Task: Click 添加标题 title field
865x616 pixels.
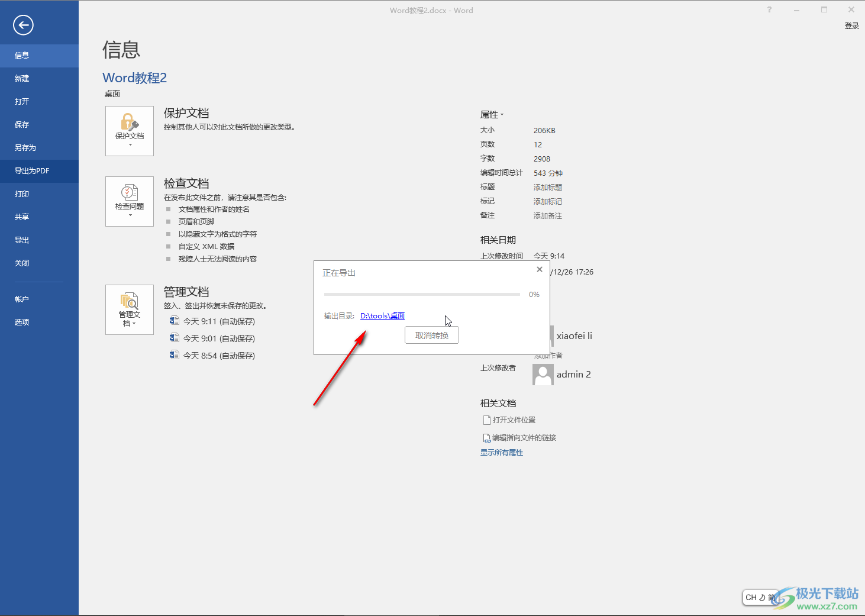Action: 548,188
